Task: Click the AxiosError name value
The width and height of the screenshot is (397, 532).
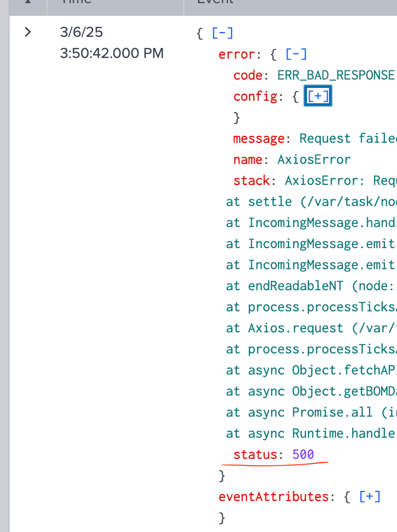Action: click(314, 159)
